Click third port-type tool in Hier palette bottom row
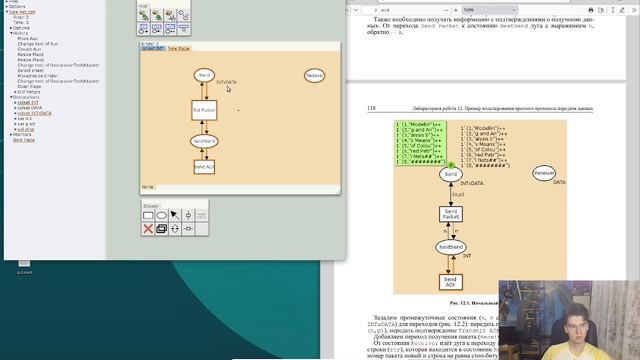The image size is (640, 360). (x=170, y=29)
